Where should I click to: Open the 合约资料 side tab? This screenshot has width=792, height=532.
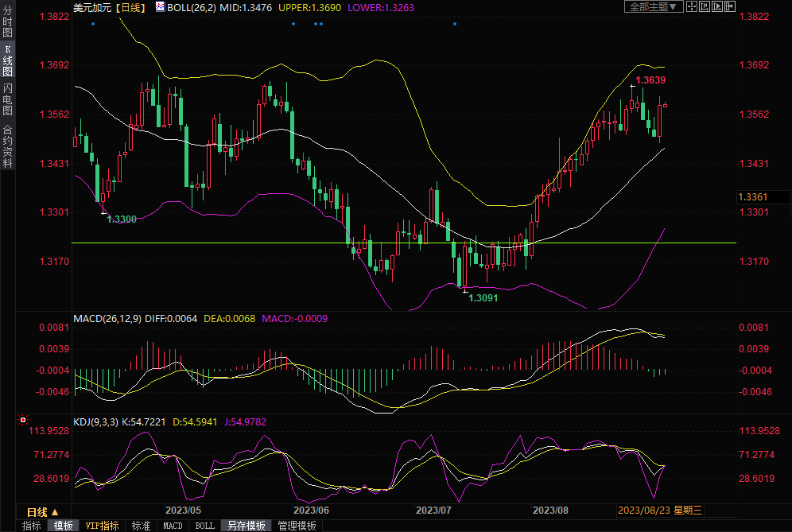pos(7,146)
